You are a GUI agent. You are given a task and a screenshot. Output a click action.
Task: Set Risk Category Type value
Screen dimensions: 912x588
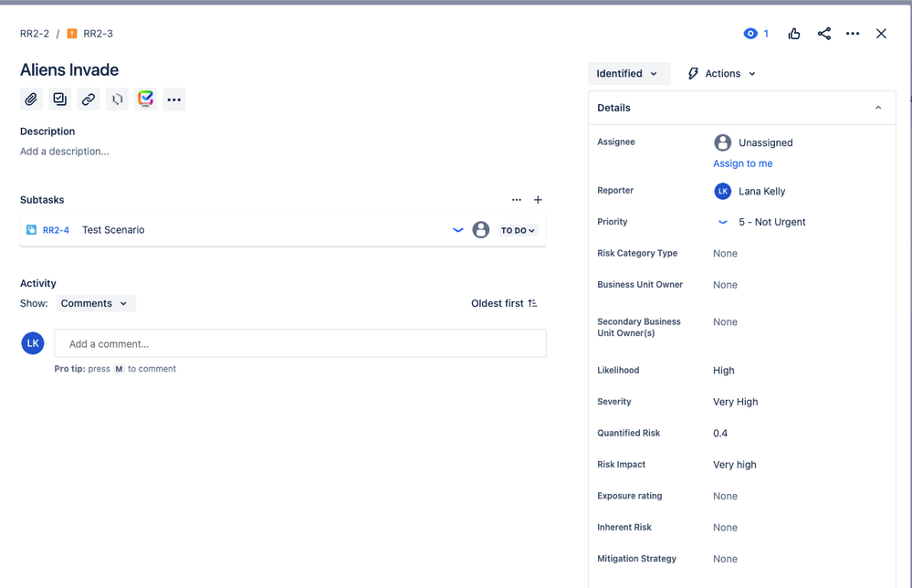click(x=725, y=253)
